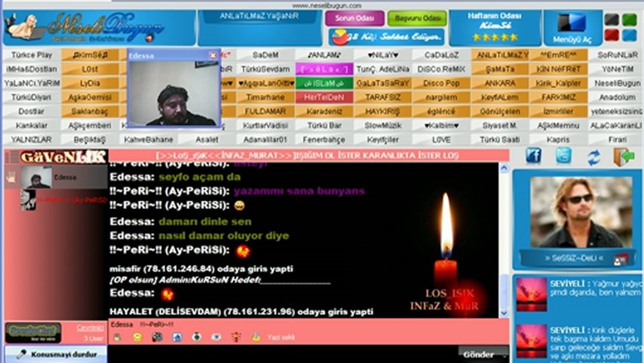Screen dimensions: 644x363
Task: Close the Edessa webcam window
Action: point(213,55)
